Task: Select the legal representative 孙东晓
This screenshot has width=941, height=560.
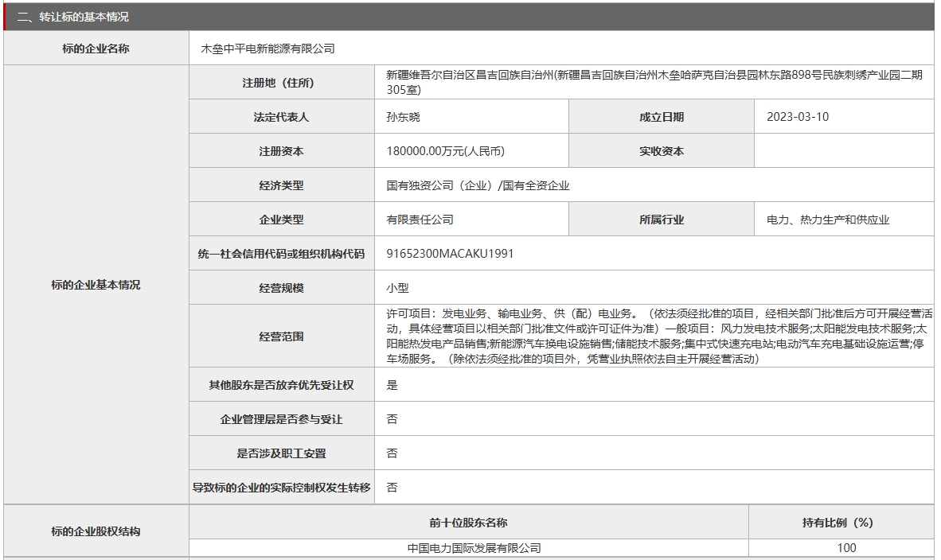Action: [x=404, y=117]
